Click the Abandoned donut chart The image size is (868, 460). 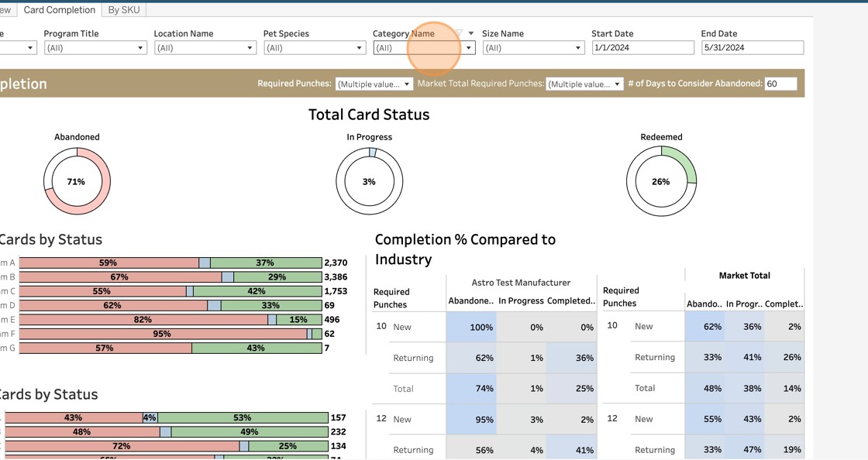pos(77,182)
